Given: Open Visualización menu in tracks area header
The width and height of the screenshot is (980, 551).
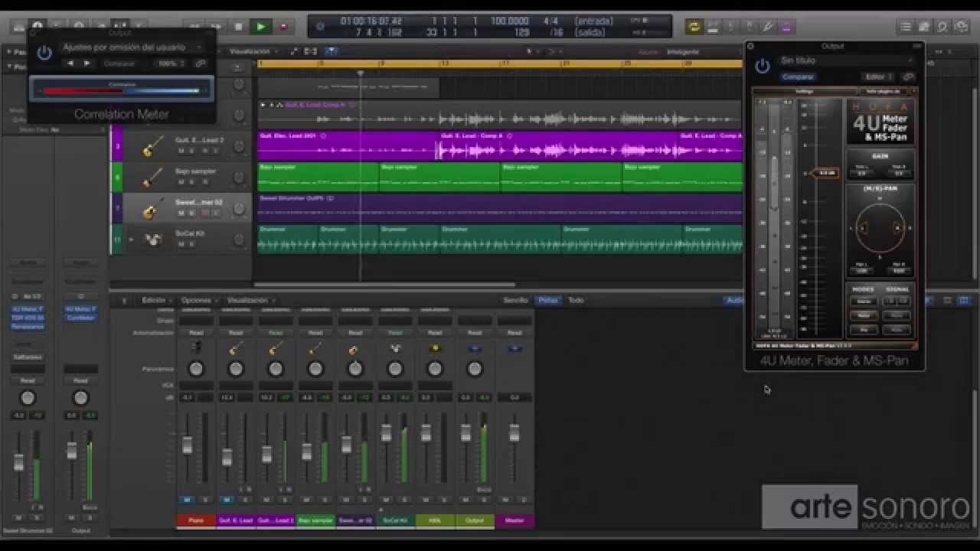Looking at the screenshot, I should tap(253, 51).
